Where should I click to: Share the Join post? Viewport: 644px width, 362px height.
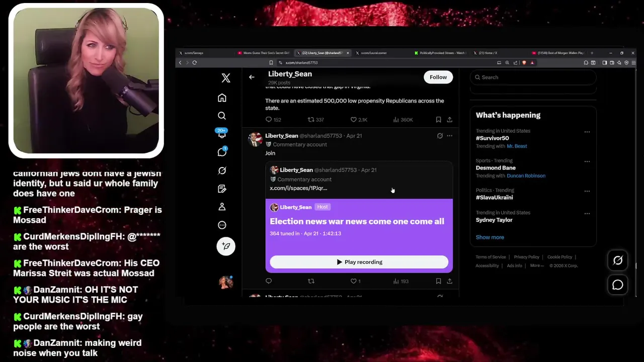point(449,281)
